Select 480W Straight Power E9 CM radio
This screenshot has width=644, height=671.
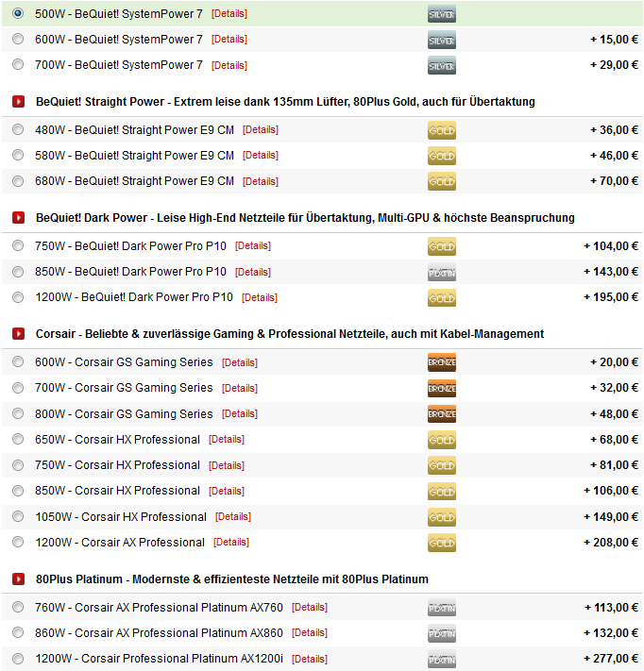point(18,129)
